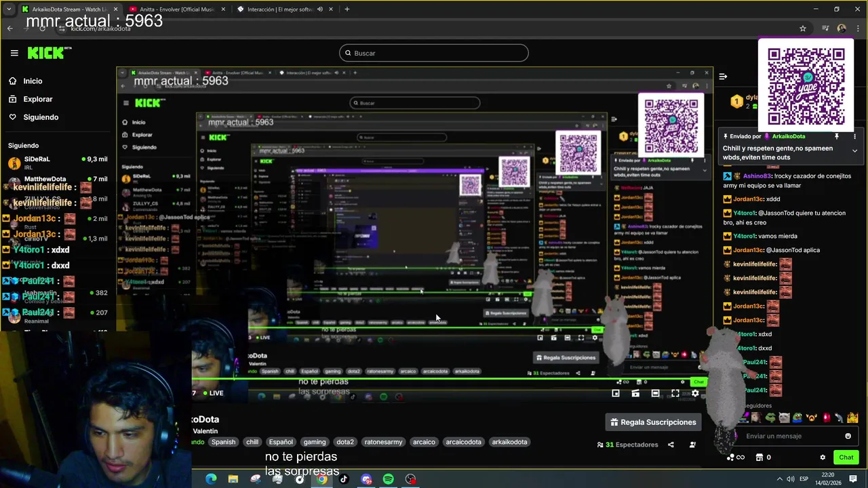Open Microsoft Edge from the taskbar
868x488 pixels.
pos(211,479)
